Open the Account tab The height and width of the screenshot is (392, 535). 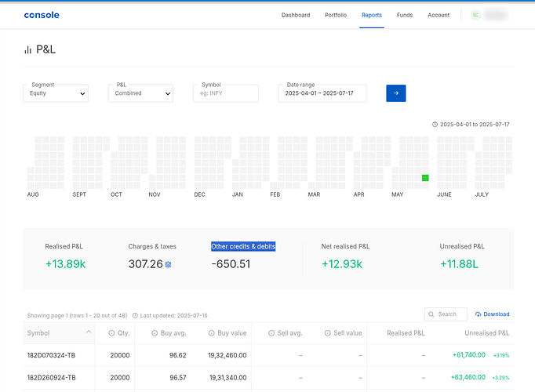(439, 15)
